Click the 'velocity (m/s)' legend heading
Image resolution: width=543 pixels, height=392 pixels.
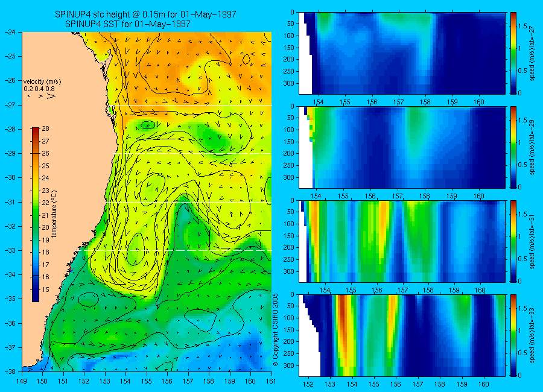click(x=42, y=82)
